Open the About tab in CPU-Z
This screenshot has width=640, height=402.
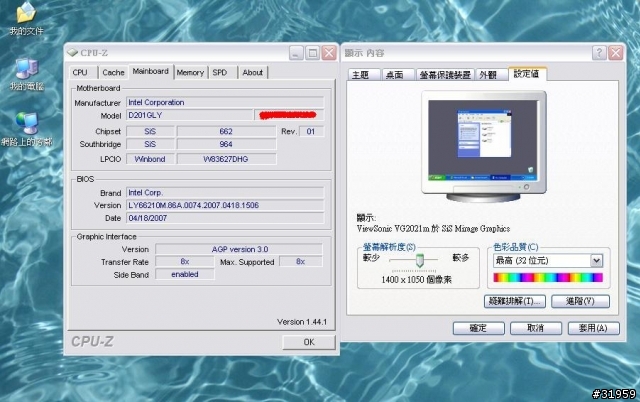point(253,72)
